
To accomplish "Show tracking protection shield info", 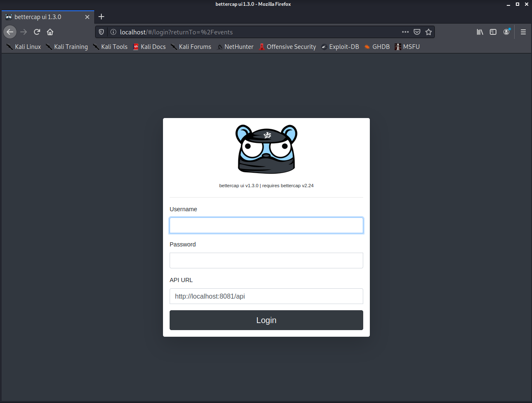I will [x=101, y=32].
